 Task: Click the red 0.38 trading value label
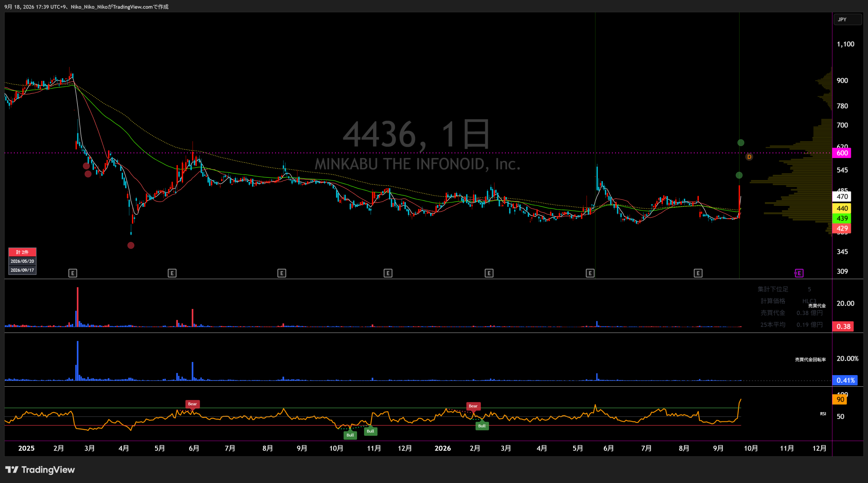tap(843, 326)
